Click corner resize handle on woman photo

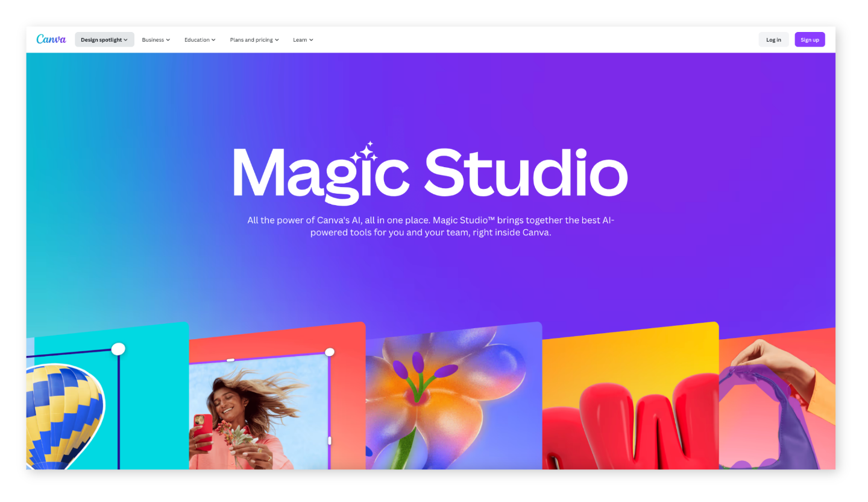coord(330,352)
